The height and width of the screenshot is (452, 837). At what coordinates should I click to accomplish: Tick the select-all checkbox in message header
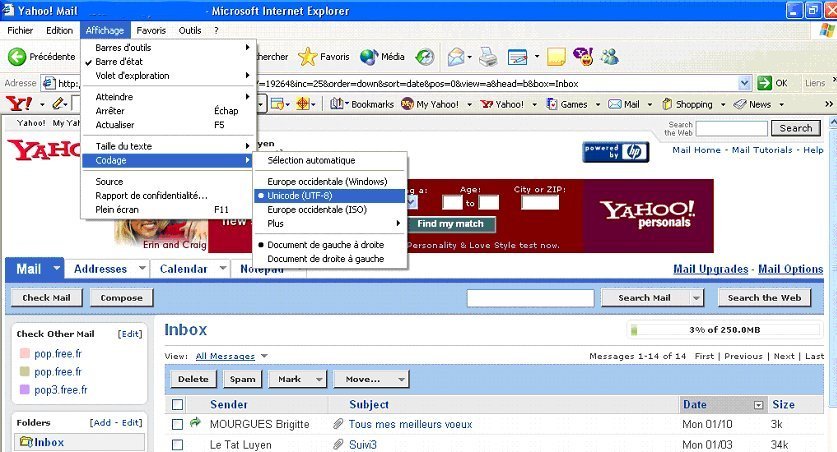[178, 405]
